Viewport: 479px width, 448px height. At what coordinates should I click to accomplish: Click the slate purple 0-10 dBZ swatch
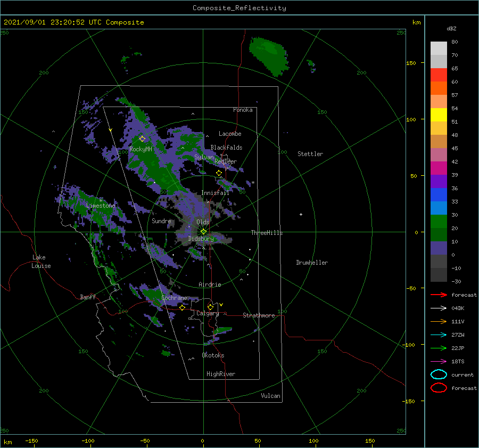click(439, 248)
